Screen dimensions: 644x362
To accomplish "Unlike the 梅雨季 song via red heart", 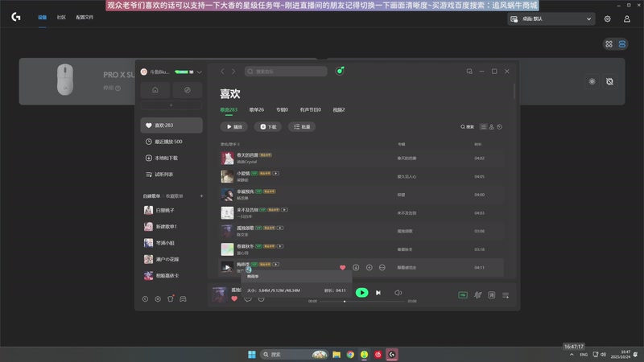I will [343, 268].
